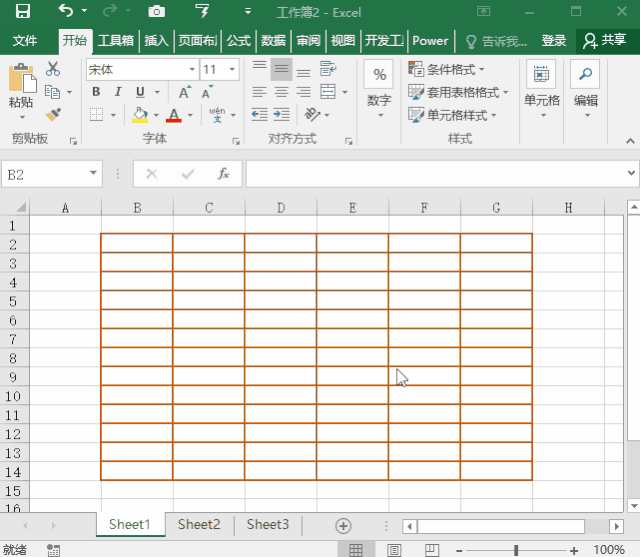The height and width of the screenshot is (557, 640).
Task: Open 单元格样式 cell styles menu
Action: [x=452, y=115]
